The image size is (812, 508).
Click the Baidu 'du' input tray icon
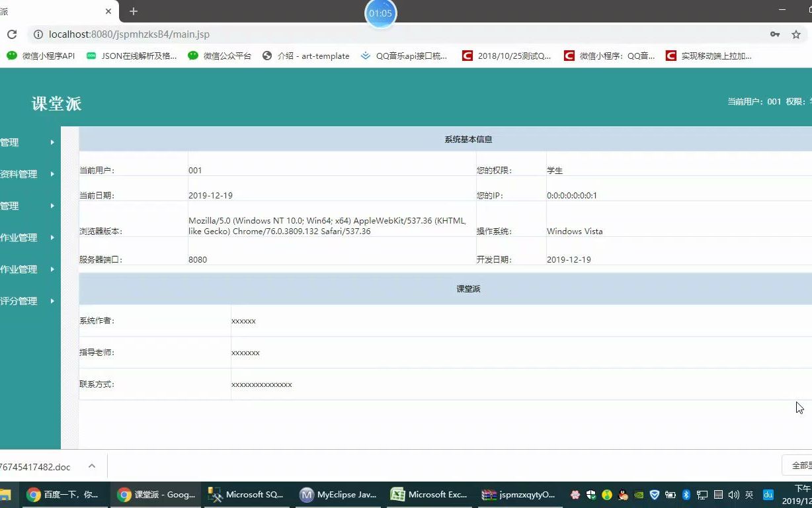[768, 494]
